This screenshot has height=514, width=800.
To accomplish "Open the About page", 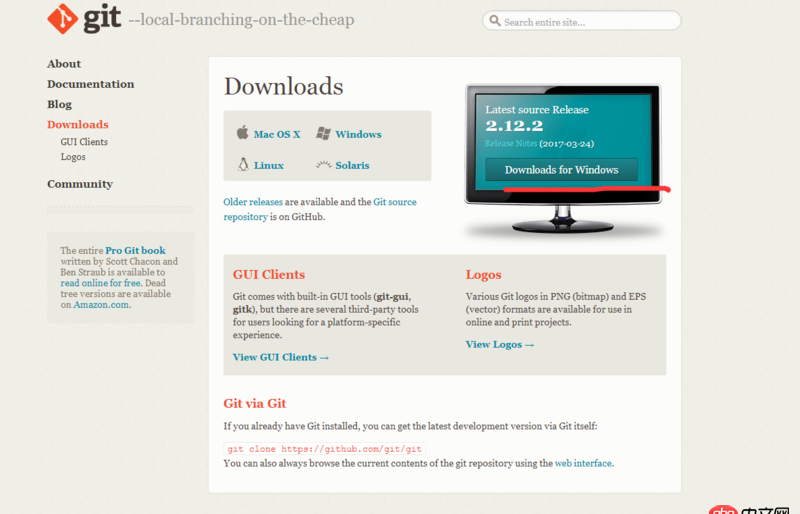I will pyautogui.click(x=64, y=64).
